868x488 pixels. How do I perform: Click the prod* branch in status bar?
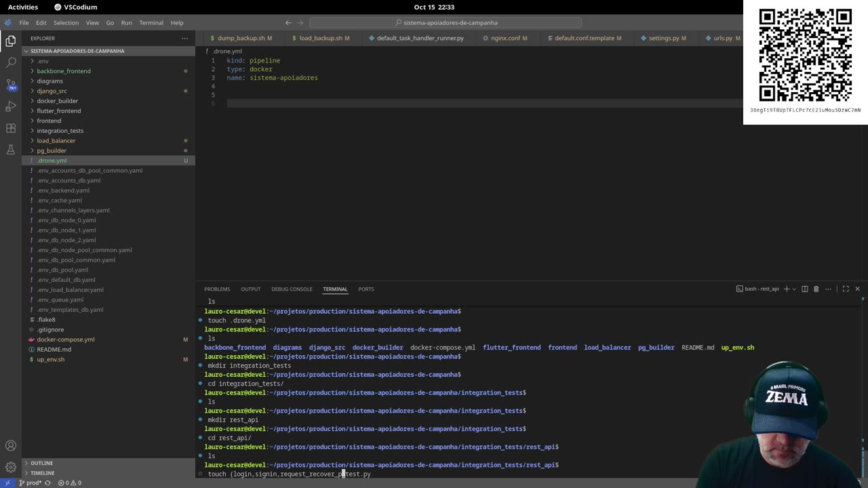click(x=31, y=483)
